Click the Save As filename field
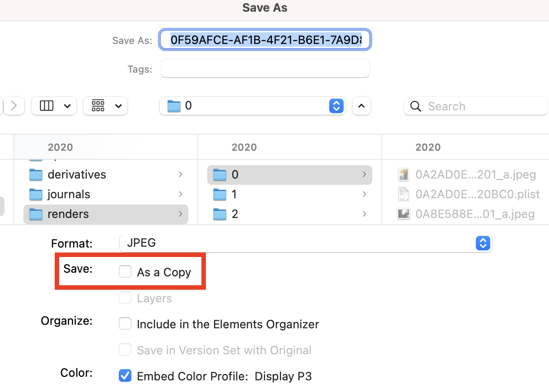This screenshot has height=392, width=549. tap(265, 40)
